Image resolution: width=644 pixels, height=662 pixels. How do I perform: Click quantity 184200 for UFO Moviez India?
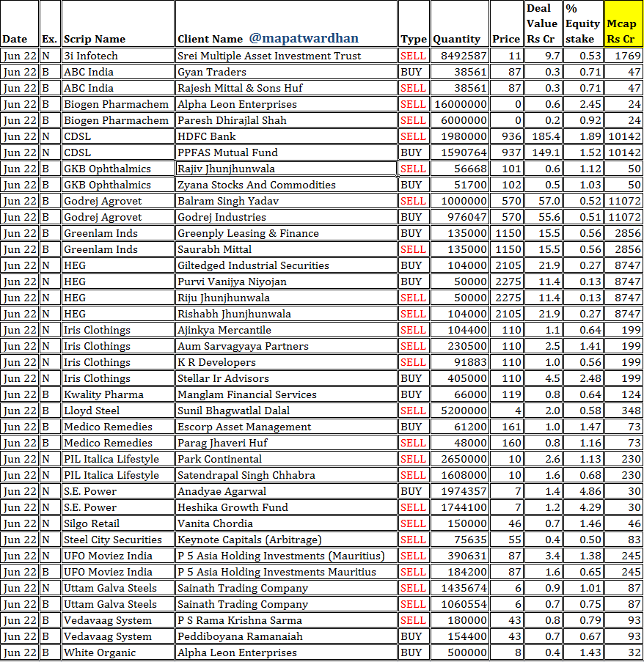point(459,572)
